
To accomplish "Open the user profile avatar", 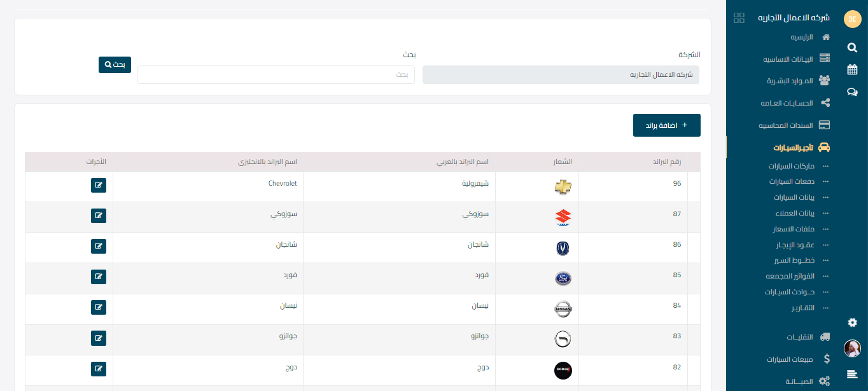I will point(852,348).
